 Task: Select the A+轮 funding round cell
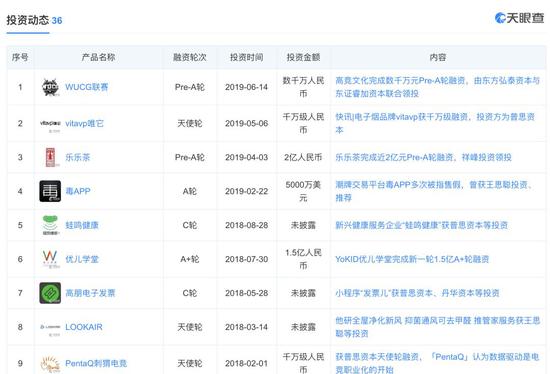[x=189, y=259]
